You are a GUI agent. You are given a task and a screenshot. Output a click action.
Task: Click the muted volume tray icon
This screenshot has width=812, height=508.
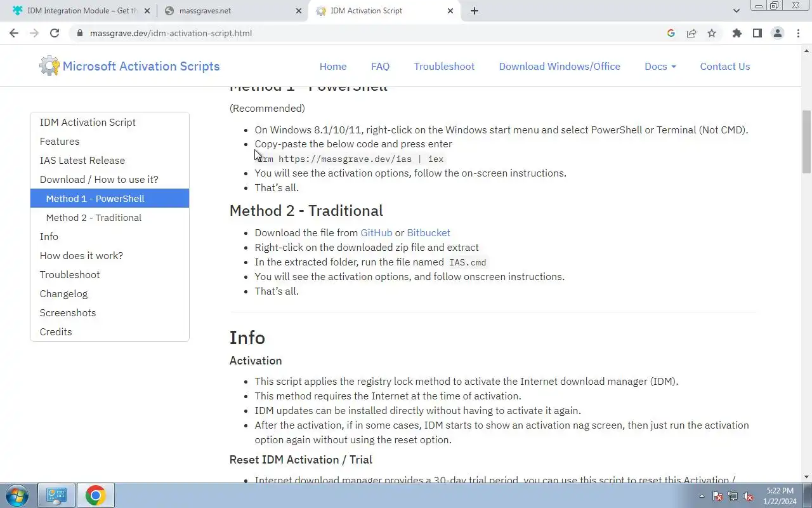click(x=749, y=496)
